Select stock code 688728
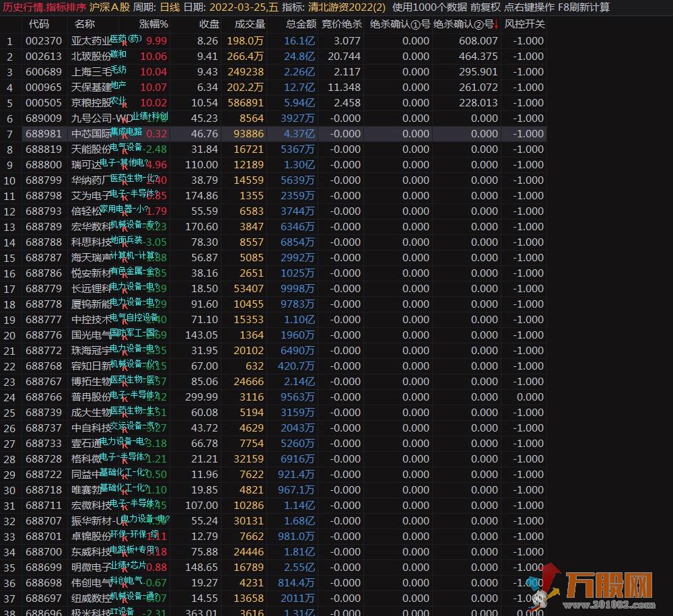673x616 pixels. 44,458
